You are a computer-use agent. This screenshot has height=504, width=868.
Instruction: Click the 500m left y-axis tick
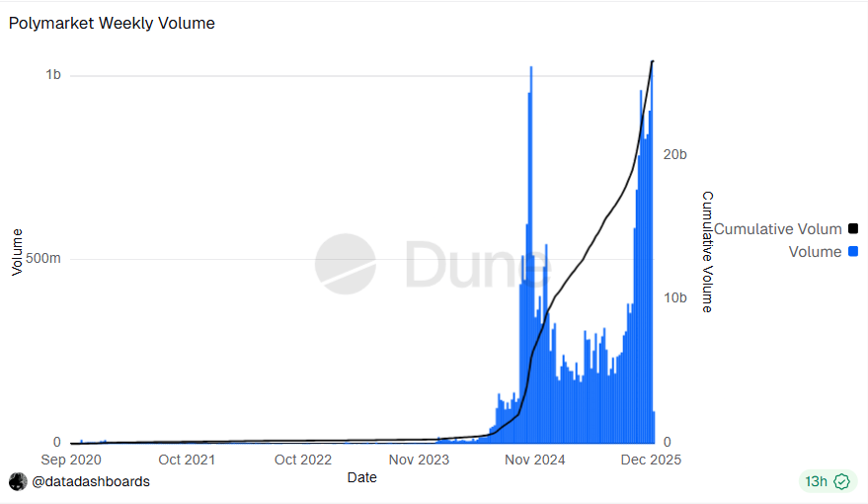(43, 259)
